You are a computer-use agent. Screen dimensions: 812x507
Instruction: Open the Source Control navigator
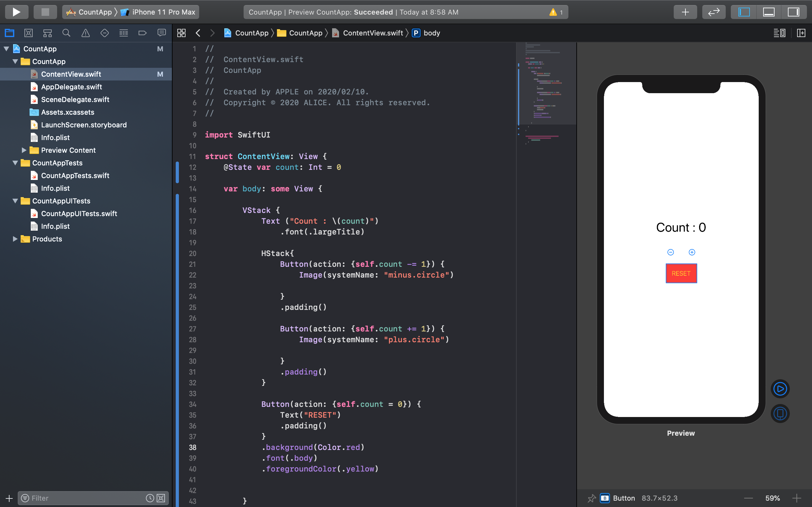tap(29, 33)
